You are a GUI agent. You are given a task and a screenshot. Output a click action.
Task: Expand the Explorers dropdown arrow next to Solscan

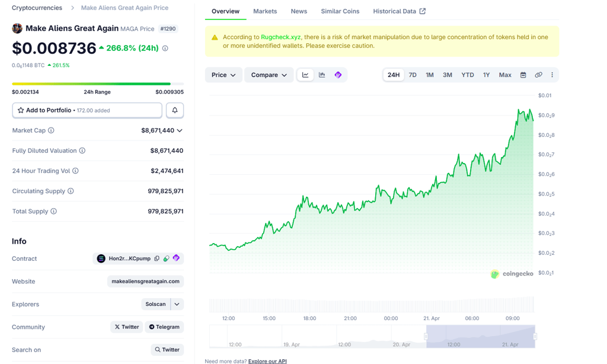pos(177,304)
